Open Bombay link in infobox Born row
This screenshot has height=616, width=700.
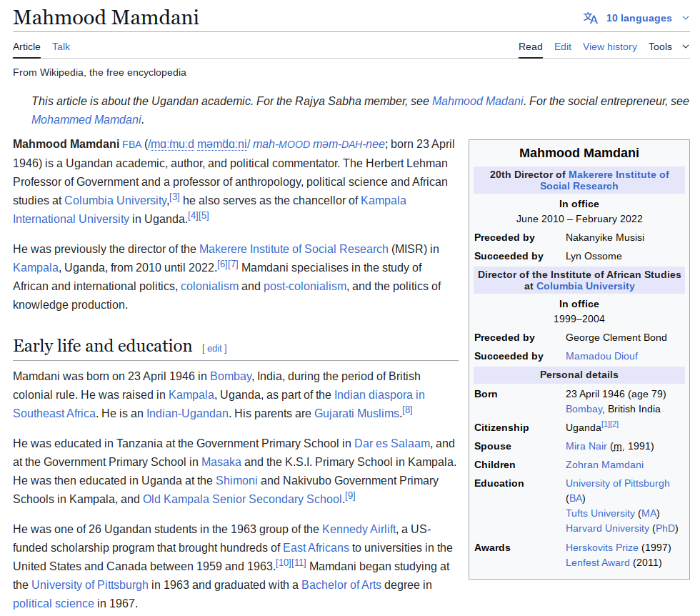coord(584,409)
